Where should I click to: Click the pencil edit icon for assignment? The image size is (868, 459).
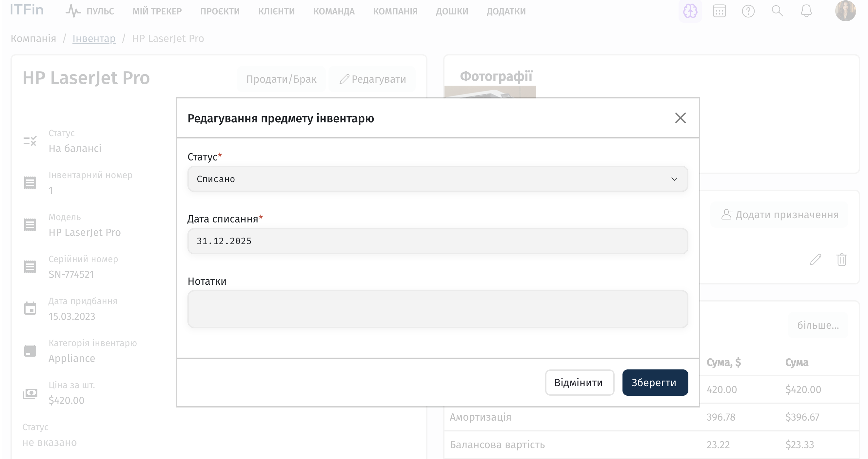[816, 260]
